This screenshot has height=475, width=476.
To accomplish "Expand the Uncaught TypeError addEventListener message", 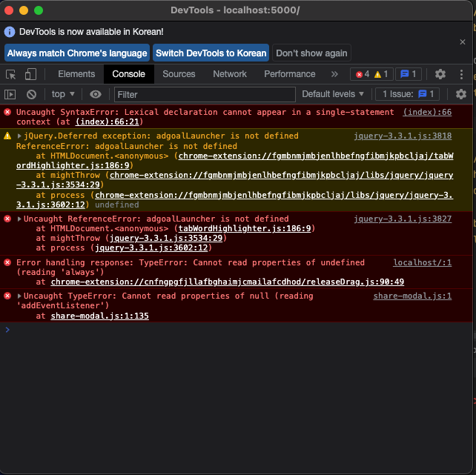I will point(19,296).
